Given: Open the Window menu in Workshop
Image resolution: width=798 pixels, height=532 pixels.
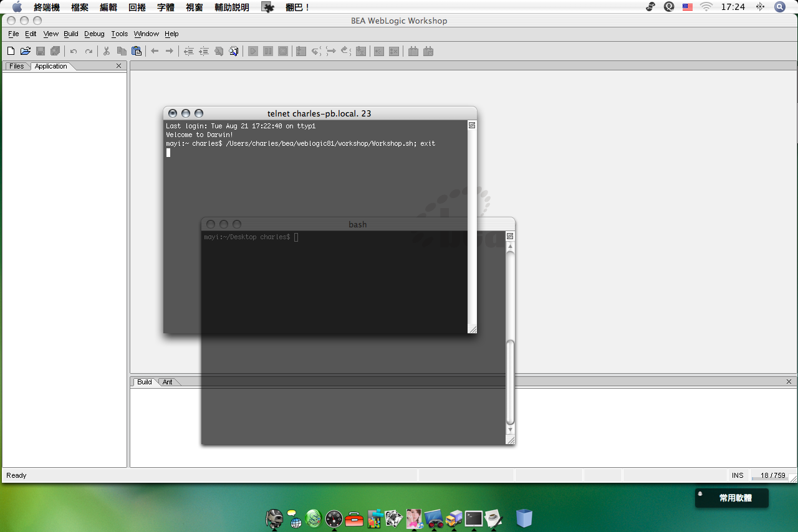Looking at the screenshot, I should point(147,34).
